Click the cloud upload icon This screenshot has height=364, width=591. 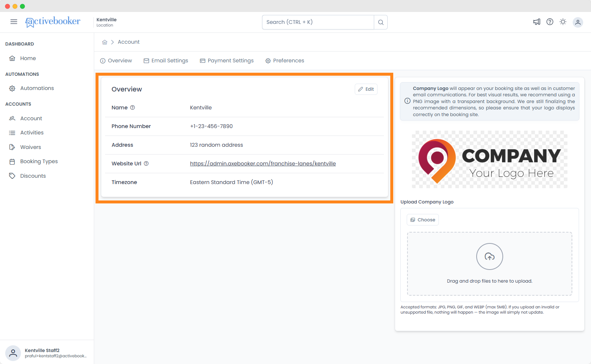click(x=490, y=256)
